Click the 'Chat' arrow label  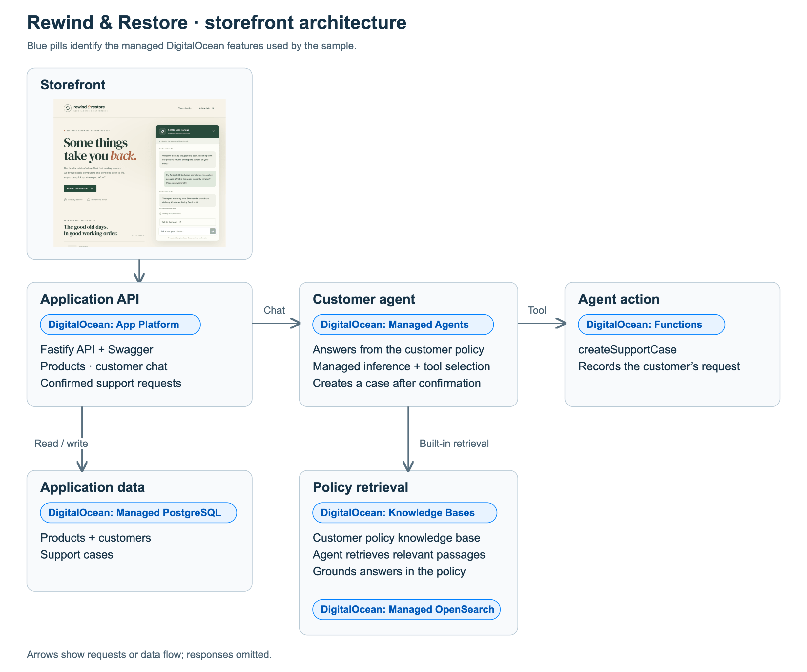(274, 310)
